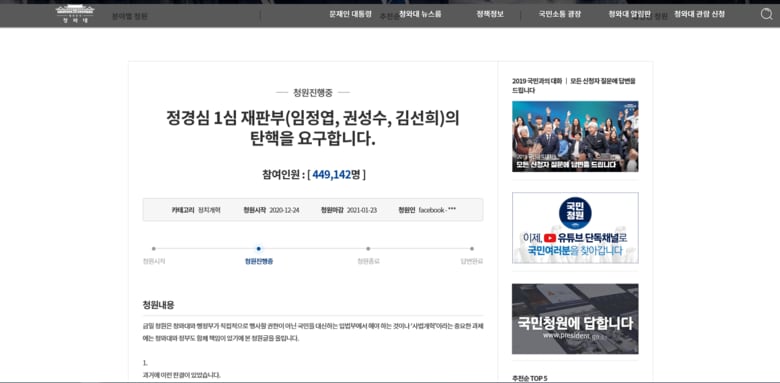Screen dimensions: 780x383
Task: Open the 청와대 뉴스룸 menu
Action: click(x=420, y=14)
